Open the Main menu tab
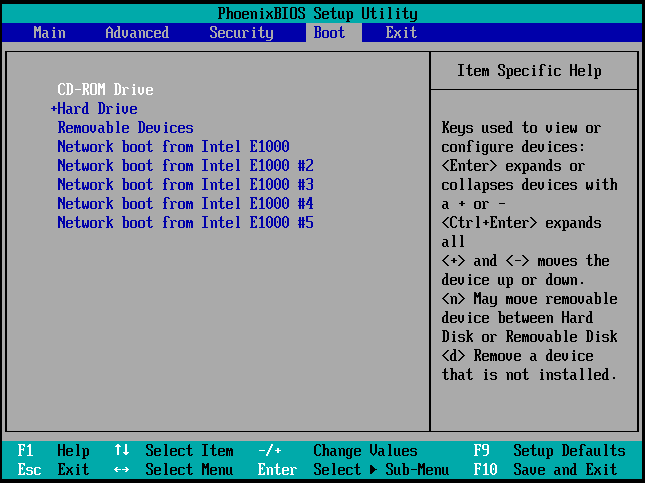Image resolution: width=645 pixels, height=483 pixels. [x=49, y=33]
